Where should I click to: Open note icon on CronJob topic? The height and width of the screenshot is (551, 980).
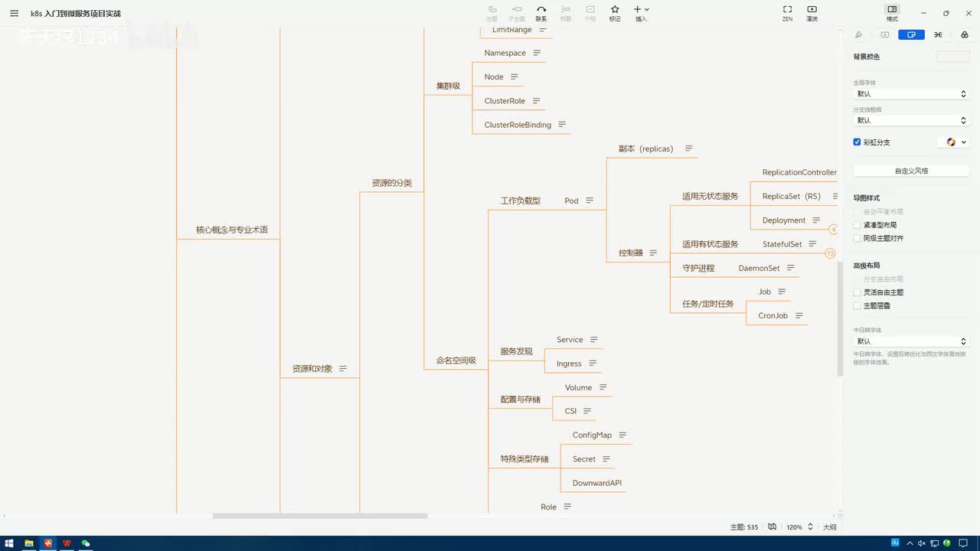click(799, 315)
